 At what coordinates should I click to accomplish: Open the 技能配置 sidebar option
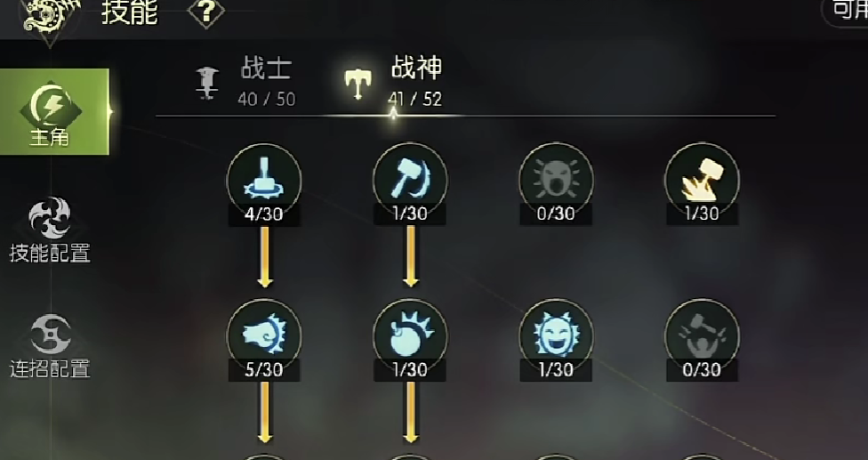click(50, 230)
